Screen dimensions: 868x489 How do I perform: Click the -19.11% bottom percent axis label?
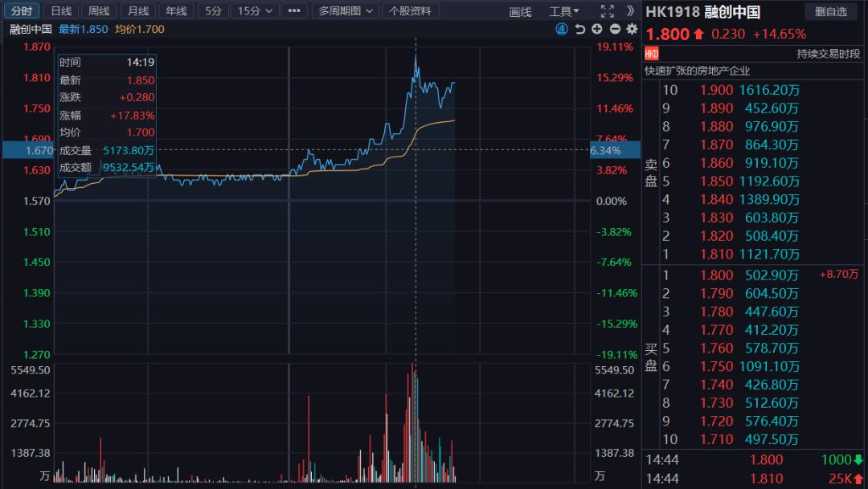(x=616, y=355)
